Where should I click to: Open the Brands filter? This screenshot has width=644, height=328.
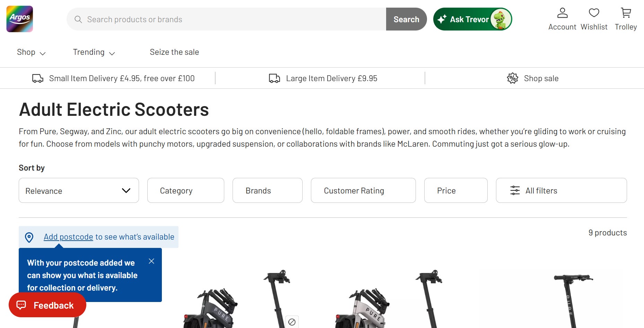pos(268,190)
